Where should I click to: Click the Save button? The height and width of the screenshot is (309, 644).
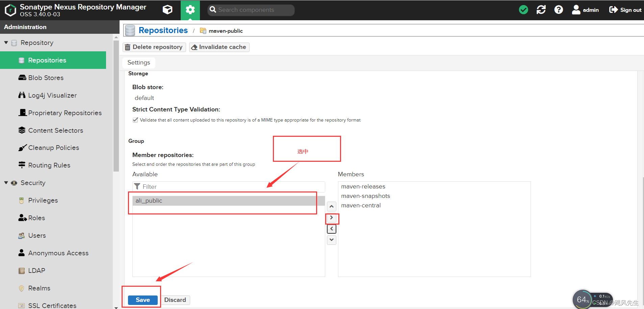click(143, 300)
